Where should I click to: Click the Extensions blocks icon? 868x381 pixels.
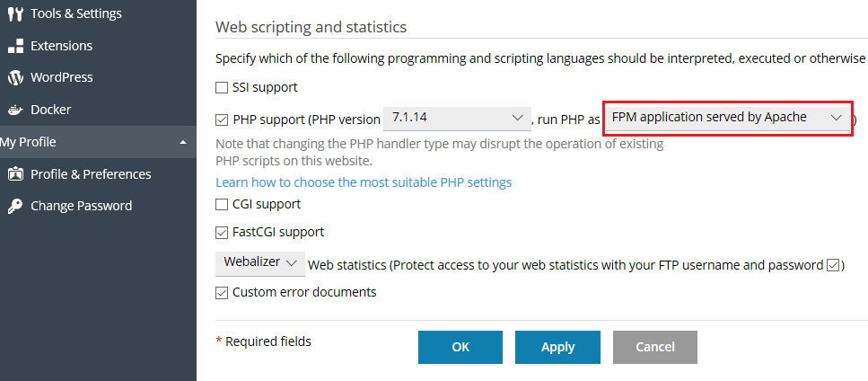point(14,46)
